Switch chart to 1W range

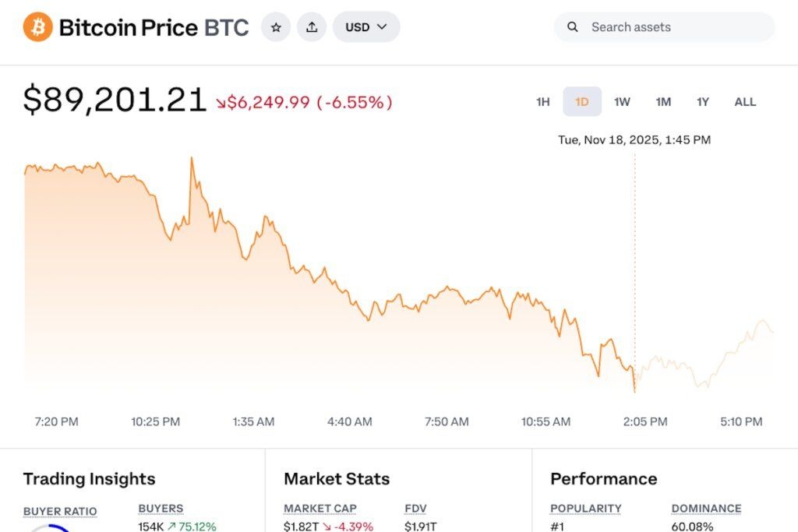coord(622,102)
